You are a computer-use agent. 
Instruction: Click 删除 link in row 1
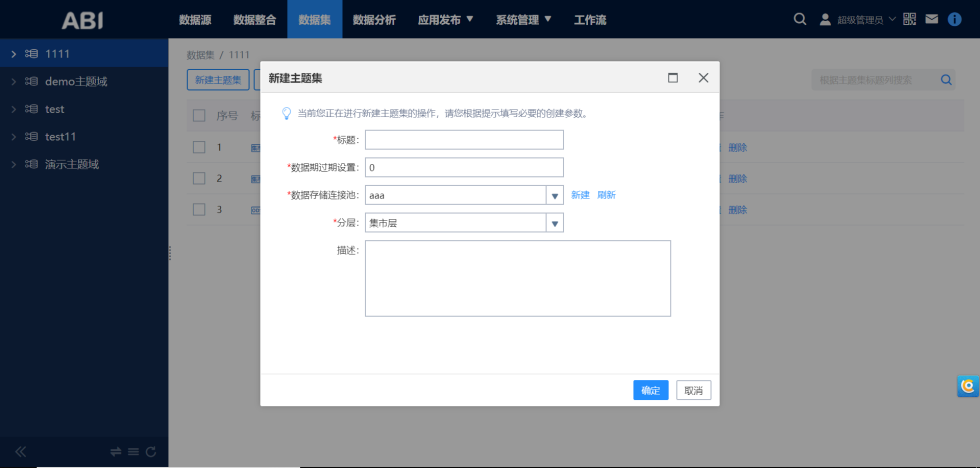click(x=738, y=147)
